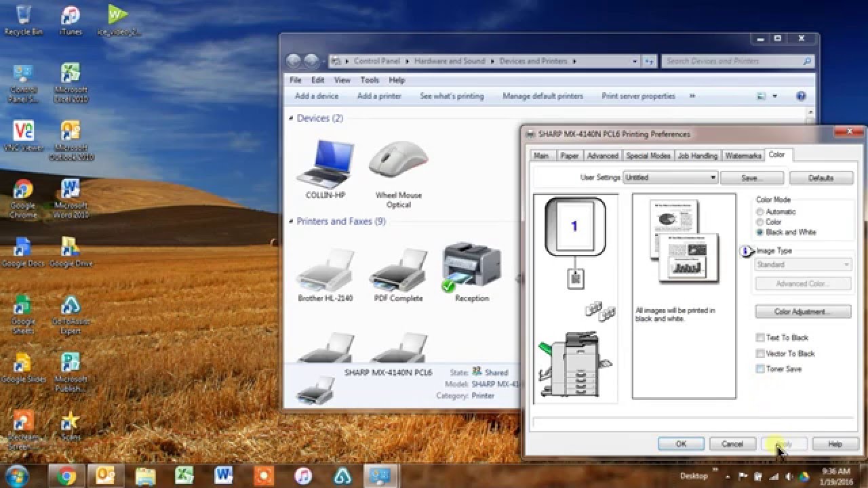Screen dimensions: 868x488
Task: Open Word from the taskbar
Action: tap(223, 476)
